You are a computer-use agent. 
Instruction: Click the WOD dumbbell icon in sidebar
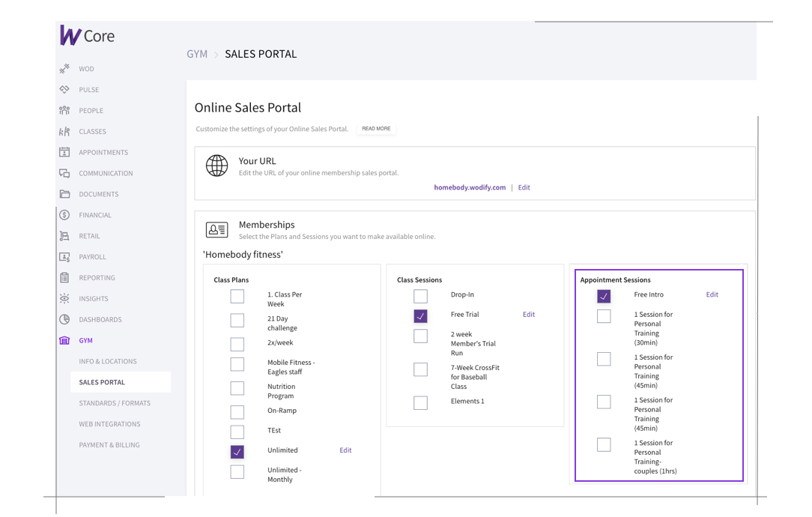click(64, 69)
